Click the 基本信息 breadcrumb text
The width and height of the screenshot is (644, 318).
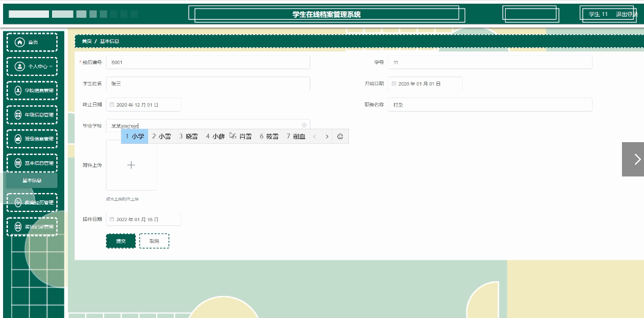[x=110, y=42]
